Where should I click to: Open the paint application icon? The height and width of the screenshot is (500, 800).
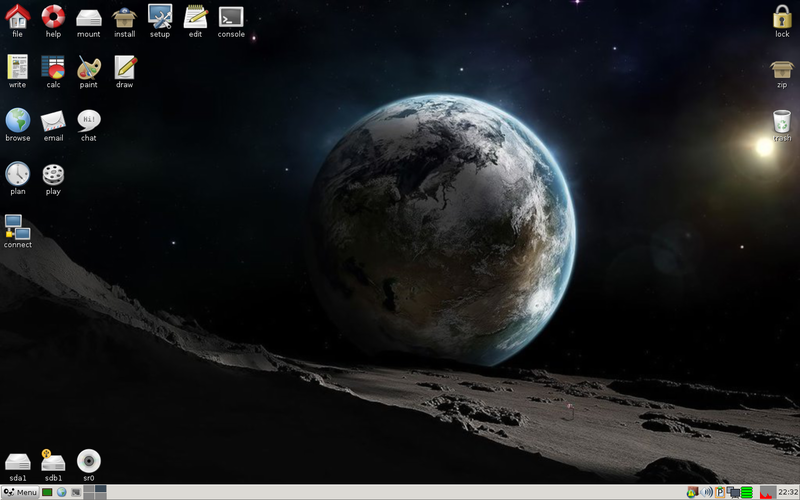(88, 72)
